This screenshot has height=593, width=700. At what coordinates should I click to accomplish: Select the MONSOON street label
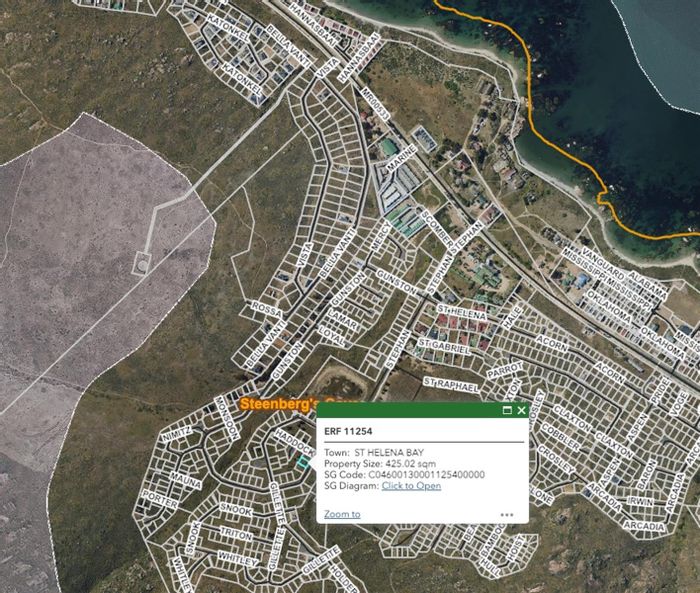[226, 418]
